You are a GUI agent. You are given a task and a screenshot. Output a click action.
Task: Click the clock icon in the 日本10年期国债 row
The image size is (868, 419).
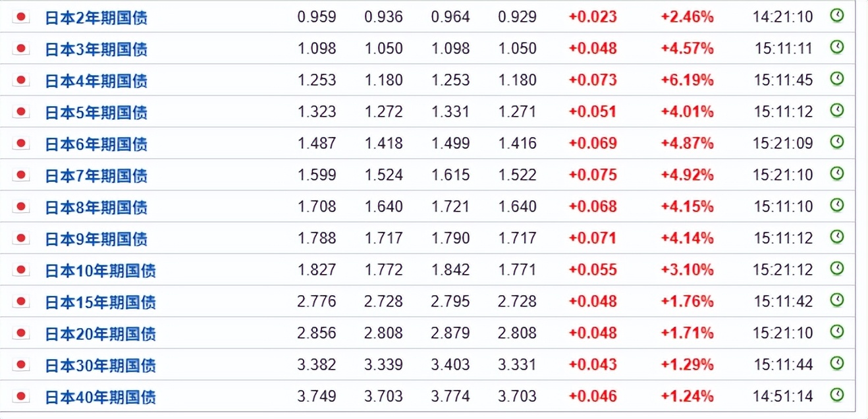(836, 268)
